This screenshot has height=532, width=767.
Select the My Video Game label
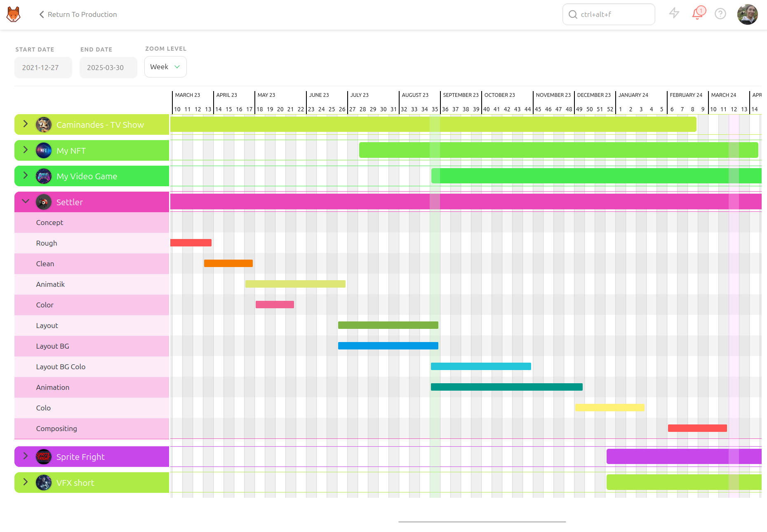[x=87, y=176]
